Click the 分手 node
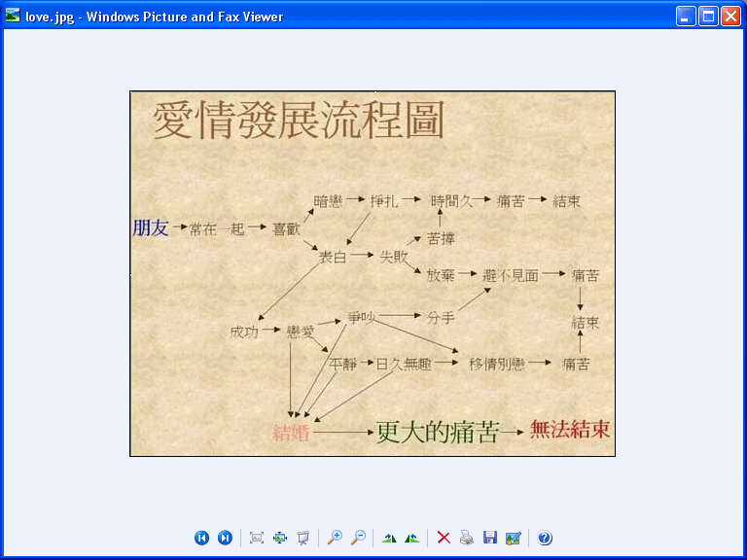The width and height of the screenshot is (747, 560). tap(441, 318)
